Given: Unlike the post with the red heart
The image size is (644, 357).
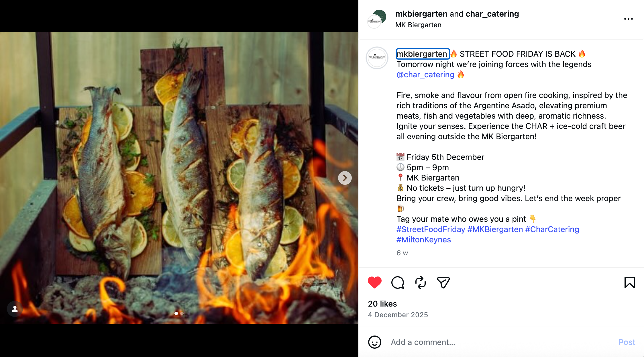Looking at the screenshot, I should pos(375,283).
